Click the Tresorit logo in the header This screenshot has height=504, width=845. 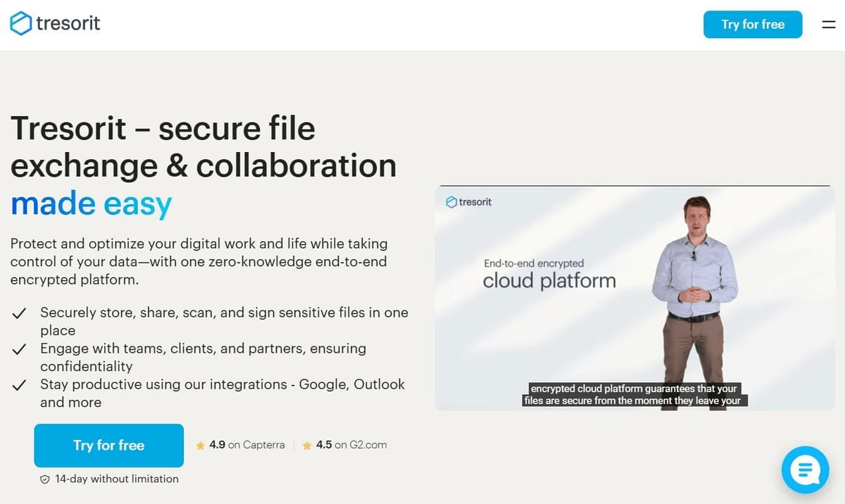coord(55,24)
